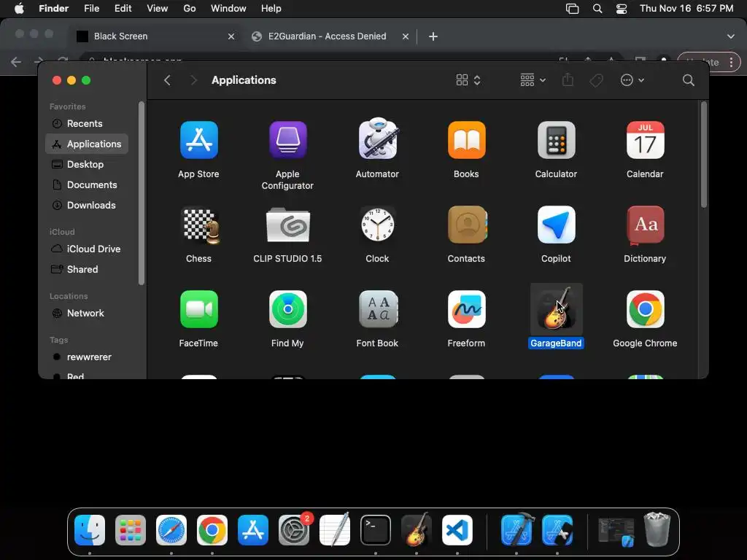
Task: Open Shared in Finder sidebar
Action: pos(87,270)
